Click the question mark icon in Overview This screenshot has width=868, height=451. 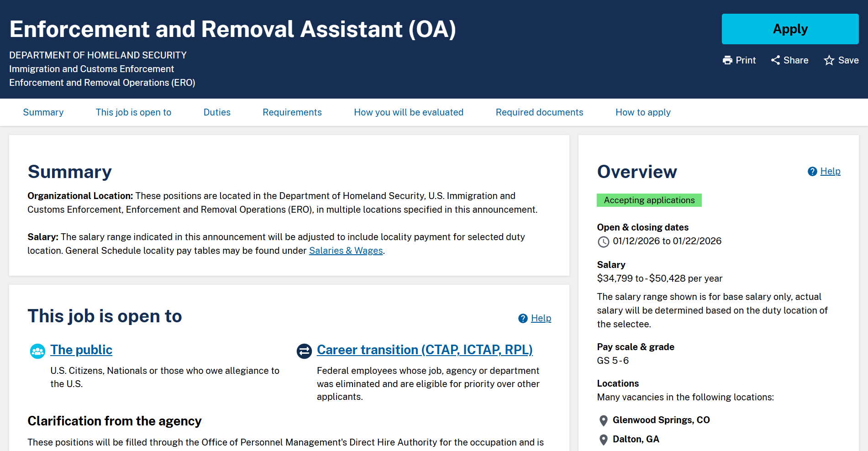click(812, 172)
